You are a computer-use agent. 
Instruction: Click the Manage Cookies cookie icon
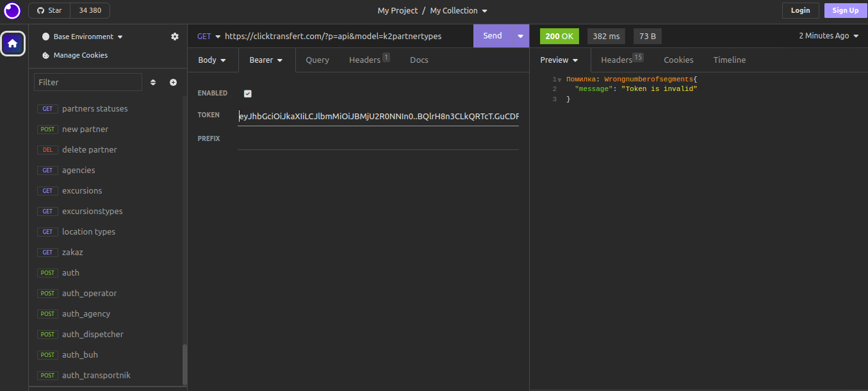[45, 55]
